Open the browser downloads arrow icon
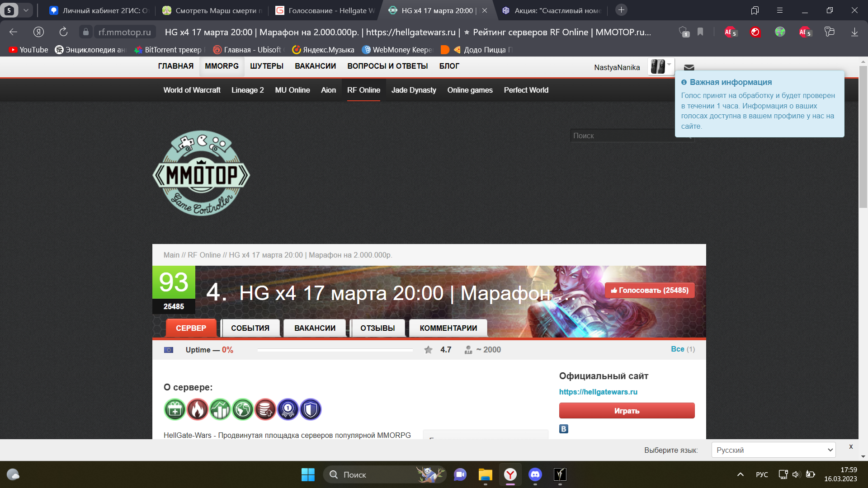This screenshot has width=868, height=488. (854, 32)
